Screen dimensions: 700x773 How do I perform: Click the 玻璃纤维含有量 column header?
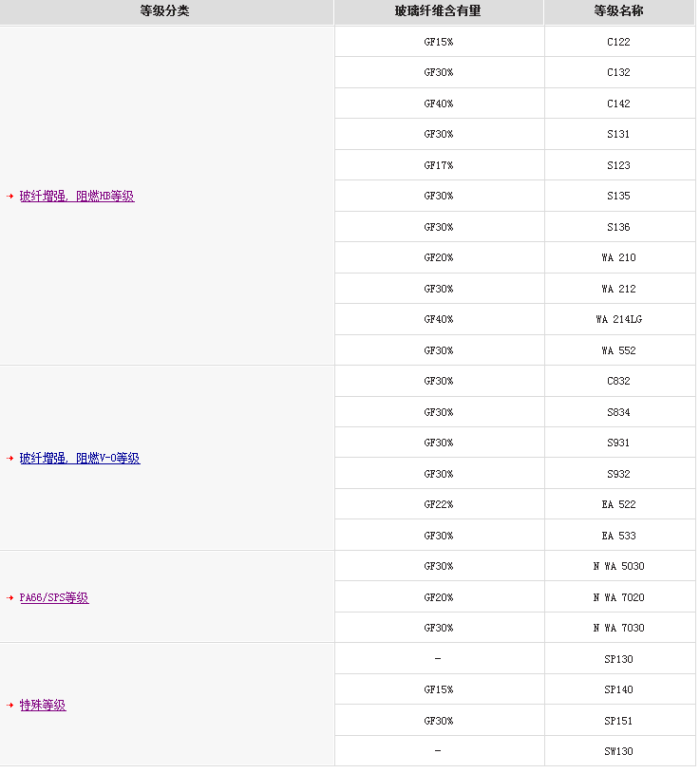438,11
